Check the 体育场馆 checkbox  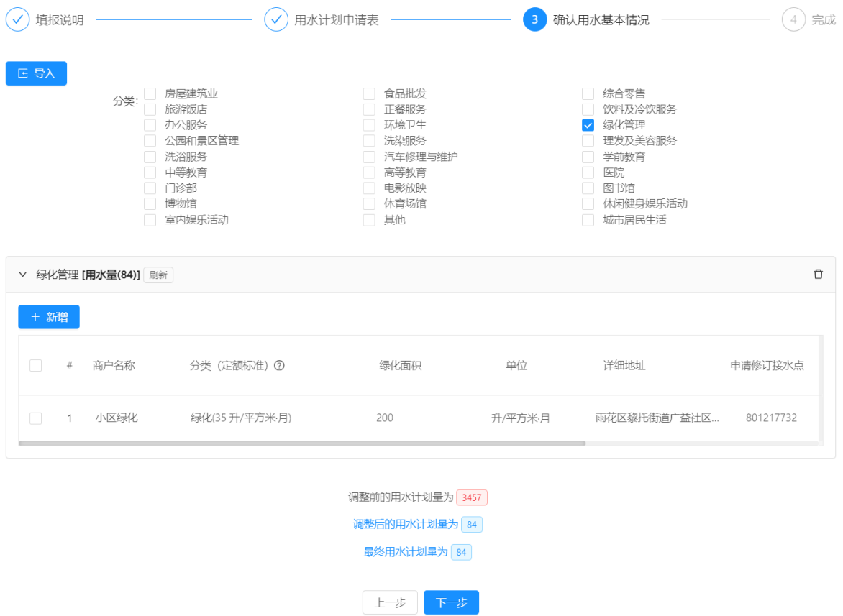[369, 204]
